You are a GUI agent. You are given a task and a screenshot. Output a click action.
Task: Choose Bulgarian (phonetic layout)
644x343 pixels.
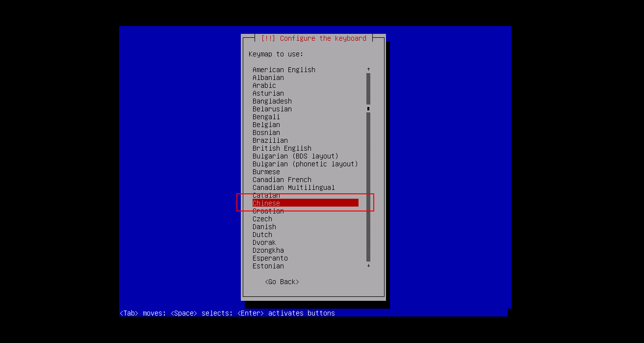306,164
